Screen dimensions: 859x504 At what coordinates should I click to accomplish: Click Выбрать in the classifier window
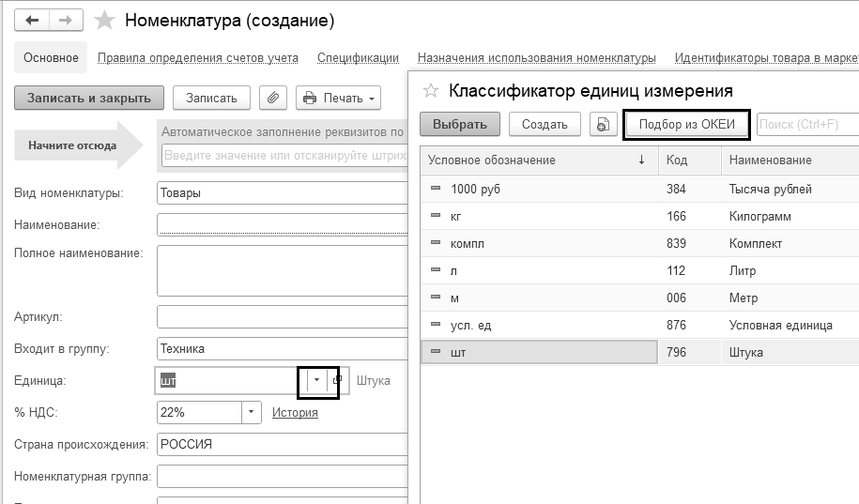click(460, 124)
